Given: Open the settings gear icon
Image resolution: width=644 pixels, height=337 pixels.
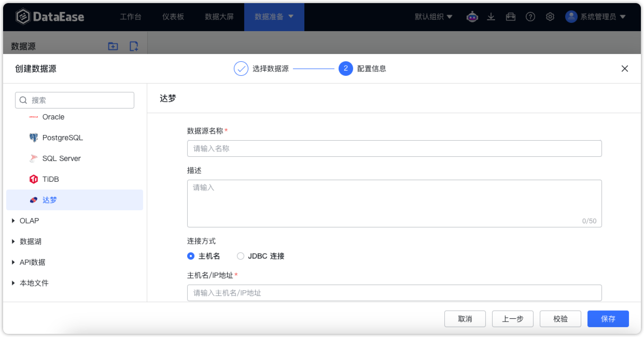Looking at the screenshot, I should click(x=550, y=17).
